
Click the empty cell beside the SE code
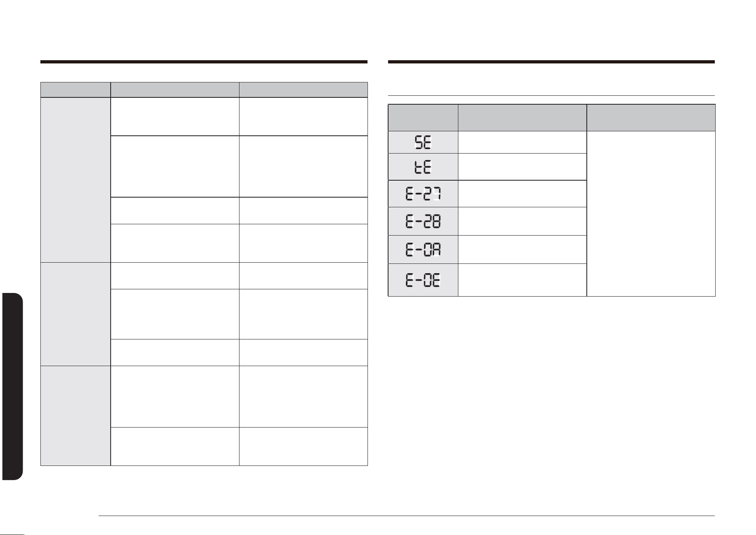click(522, 142)
